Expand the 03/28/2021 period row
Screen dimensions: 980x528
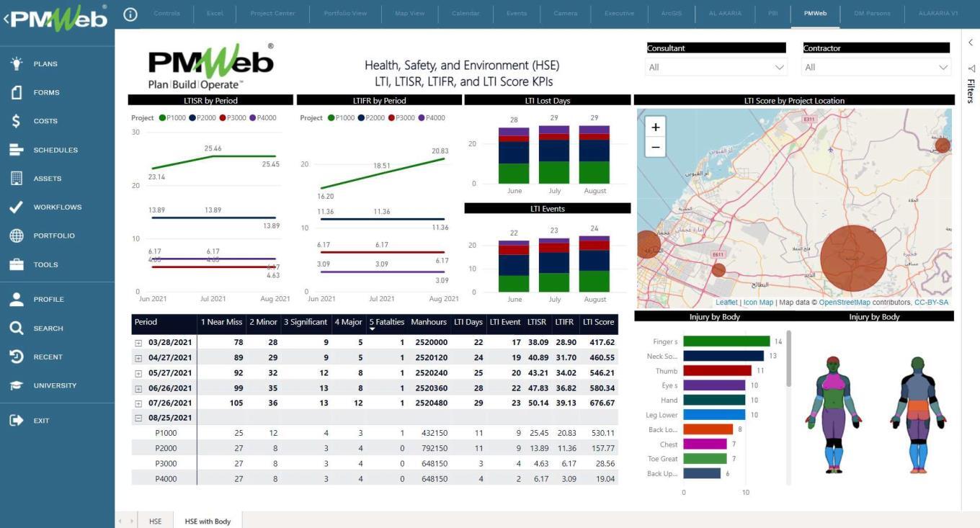[x=138, y=343]
